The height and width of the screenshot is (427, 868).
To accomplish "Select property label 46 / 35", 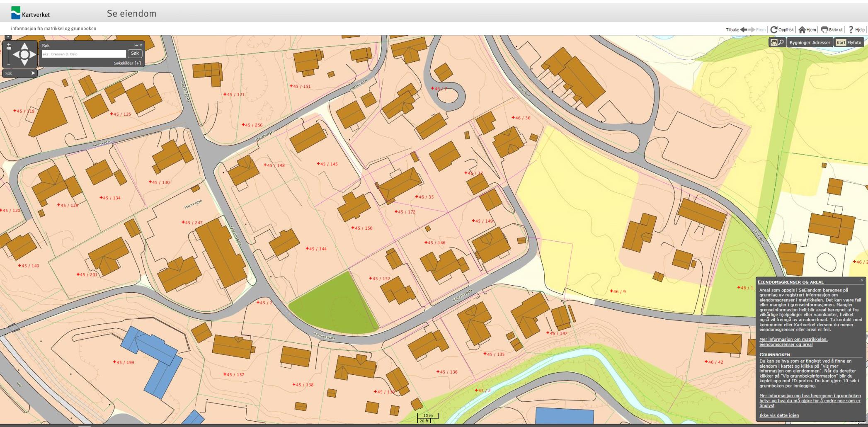I will pos(425,197).
